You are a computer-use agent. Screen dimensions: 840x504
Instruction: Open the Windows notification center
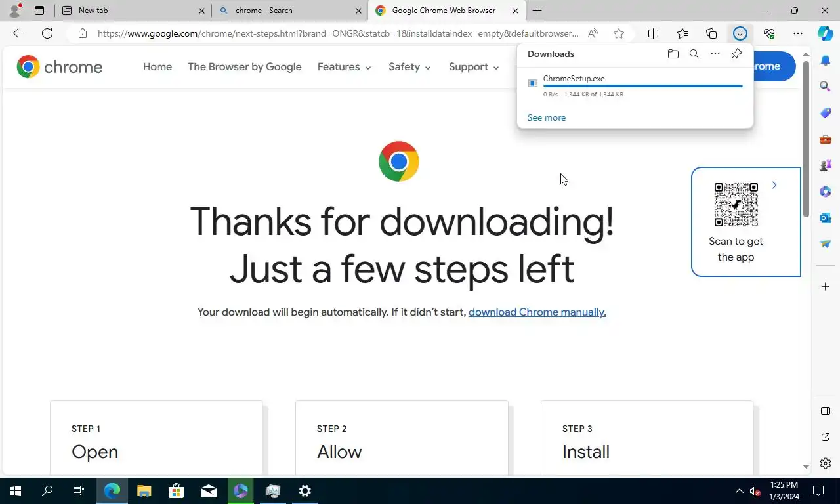click(x=818, y=491)
